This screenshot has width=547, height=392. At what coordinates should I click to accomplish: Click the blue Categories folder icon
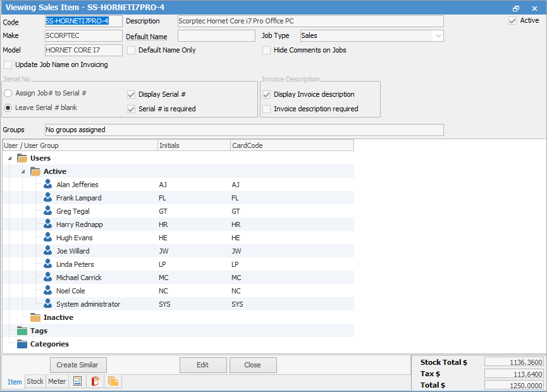coord(23,344)
